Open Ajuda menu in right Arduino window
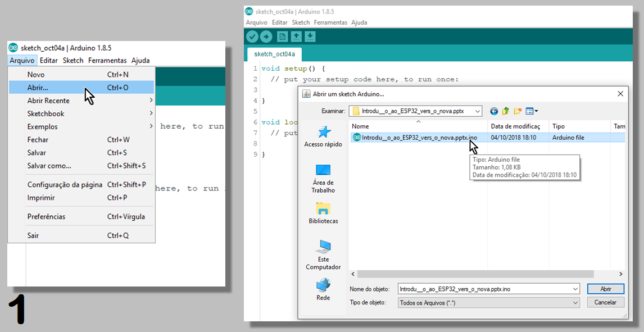This screenshot has width=644, height=332. coord(359,22)
